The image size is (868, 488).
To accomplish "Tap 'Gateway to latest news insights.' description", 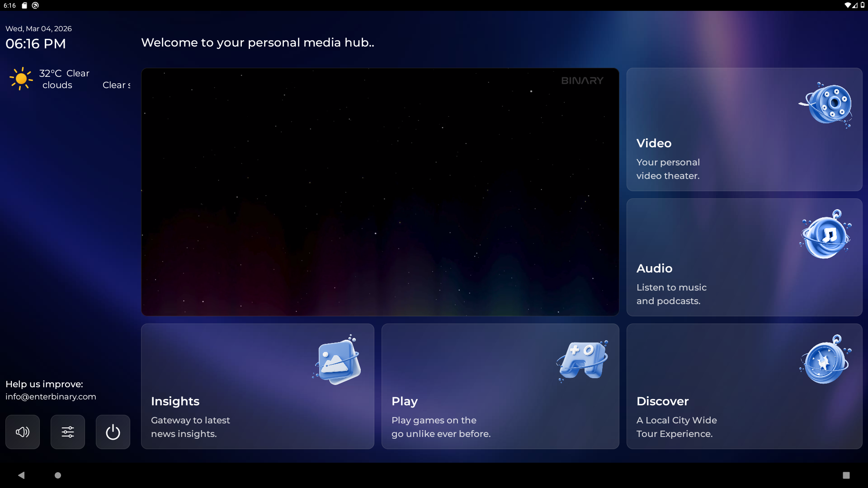I will (x=190, y=427).
